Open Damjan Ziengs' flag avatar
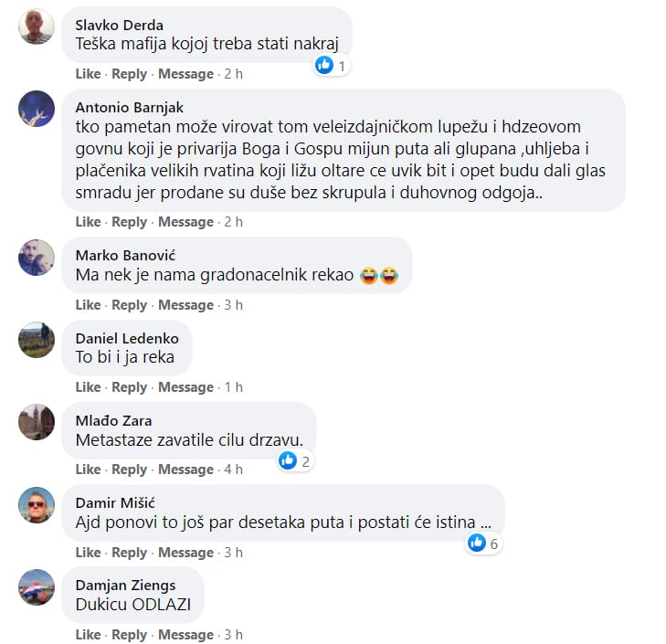Image resolution: width=666 pixels, height=644 pixels. coord(37,587)
